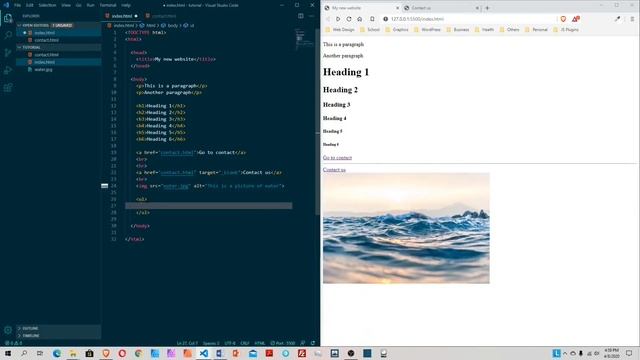Click the eyedropper extension icon in the browser
This screenshot has width=640, height=360.
617,19
